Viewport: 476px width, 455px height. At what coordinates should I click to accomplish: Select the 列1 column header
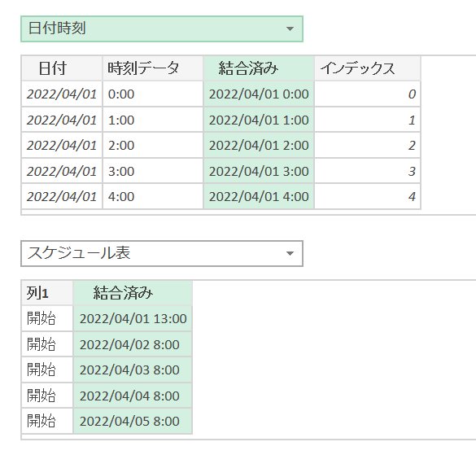[x=47, y=293]
